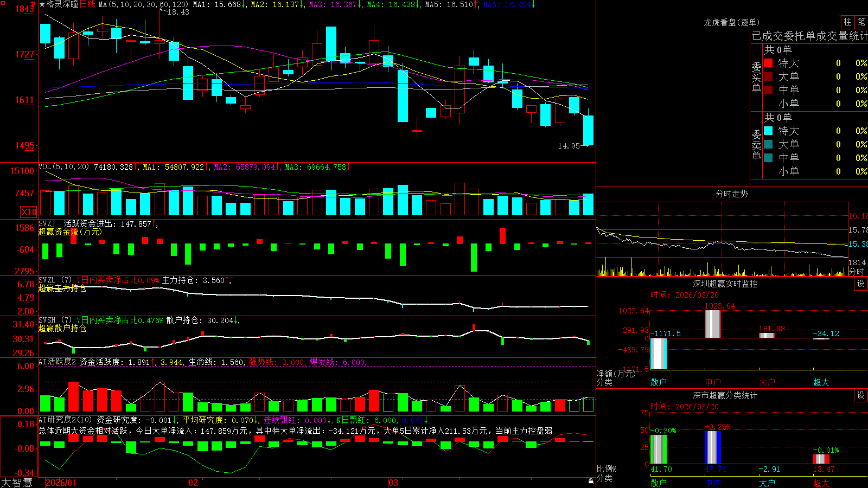This screenshot has width=868, height=488.
Task: Select the 2026/01 date marker on timeline
Action: [61, 483]
